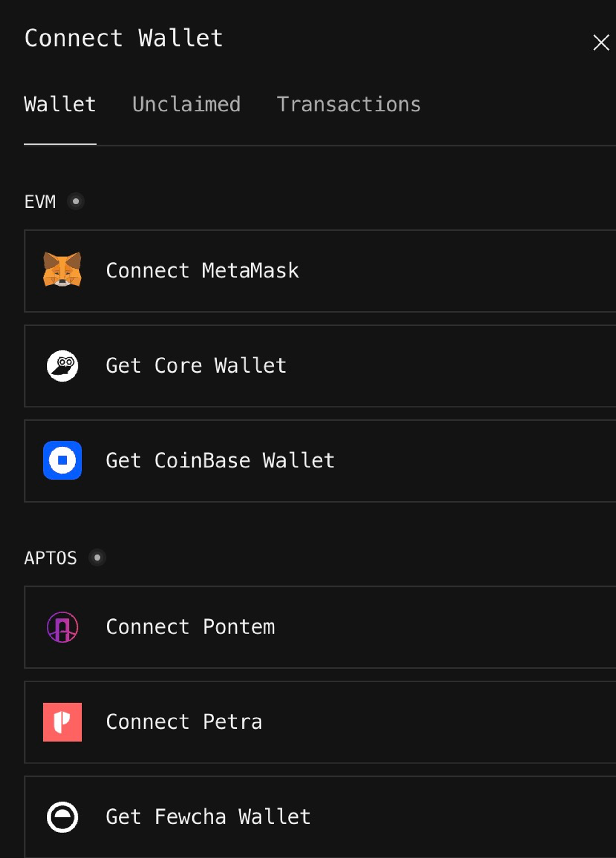Click the red Petra wallet icon

(63, 722)
